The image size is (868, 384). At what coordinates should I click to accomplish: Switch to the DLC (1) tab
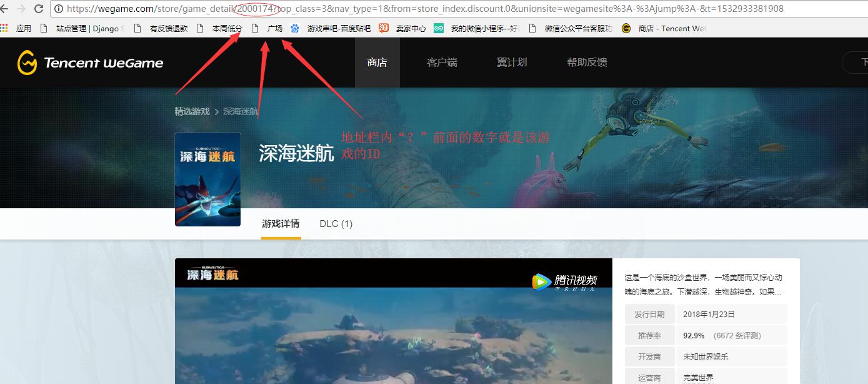tap(336, 224)
